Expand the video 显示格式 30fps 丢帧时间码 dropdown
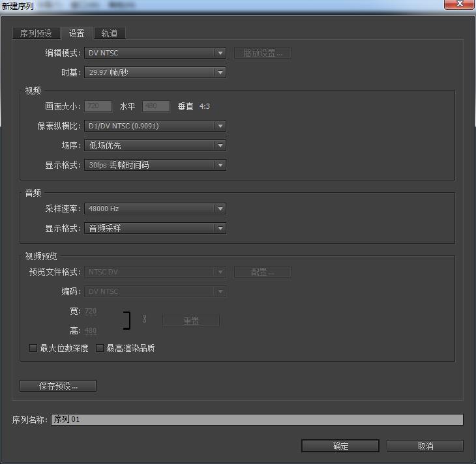Screen dimensions: 476x464 pos(155,165)
